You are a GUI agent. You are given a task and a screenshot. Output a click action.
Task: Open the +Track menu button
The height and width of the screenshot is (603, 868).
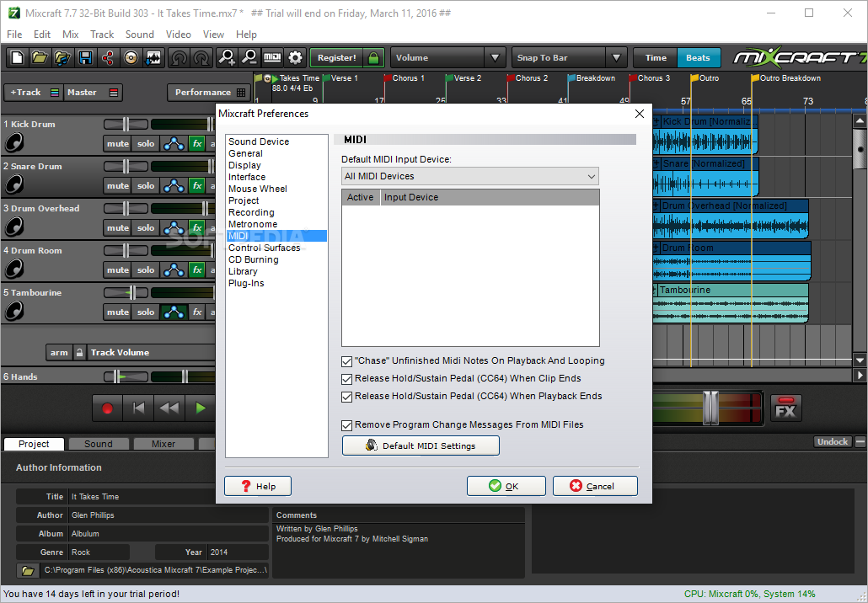coord(33,93)
